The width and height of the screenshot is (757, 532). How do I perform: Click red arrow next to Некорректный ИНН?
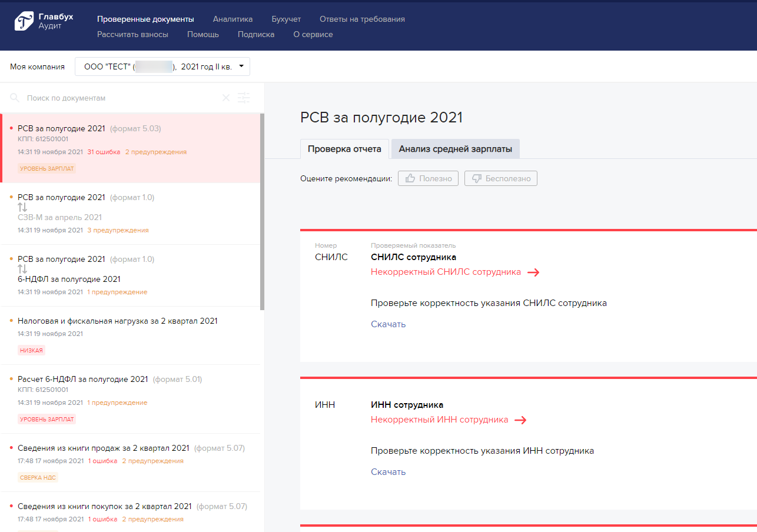[520, 420]
